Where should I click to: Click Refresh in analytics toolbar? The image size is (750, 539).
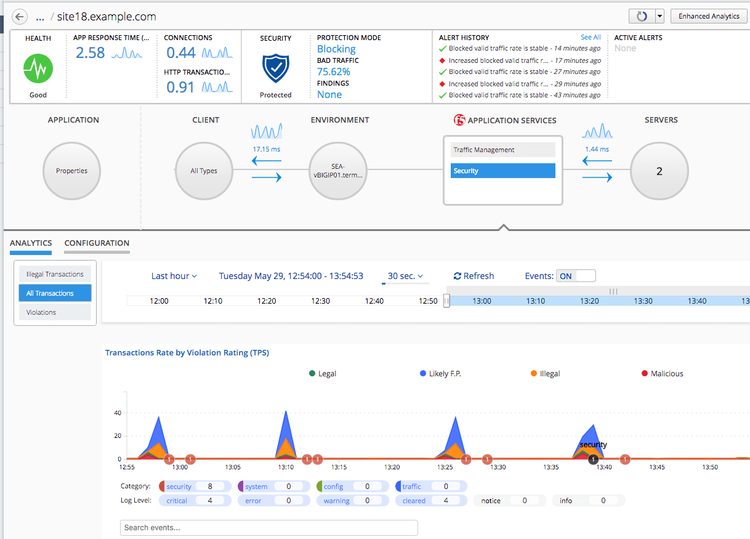tap(474, 276)
